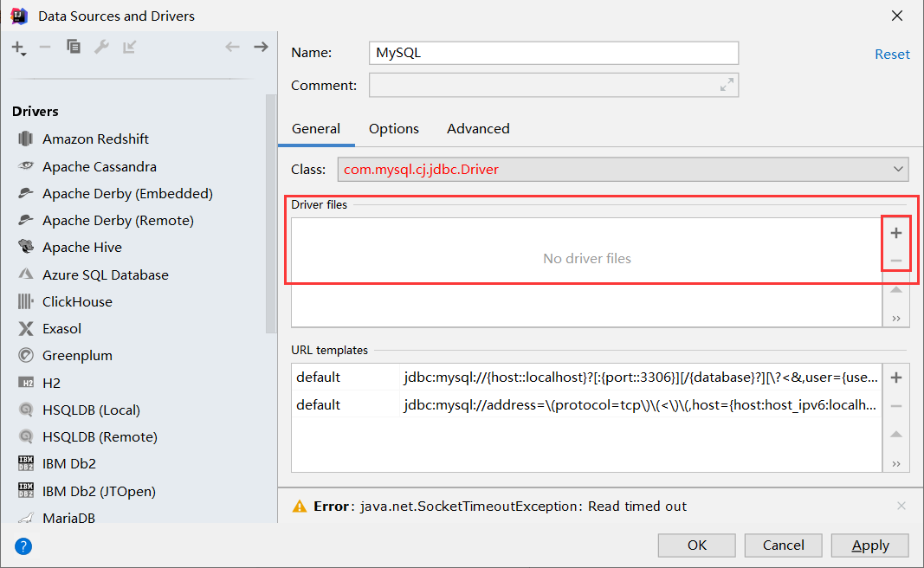The image size is (924, 568).
Task: Show more URL templates actions chevron
Action: click(x=896, y=464)
